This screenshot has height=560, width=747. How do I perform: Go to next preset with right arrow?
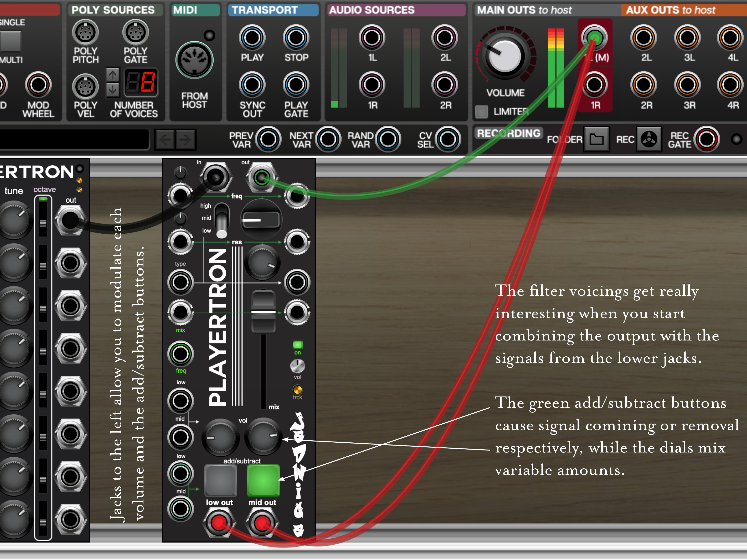coord(185,139)
